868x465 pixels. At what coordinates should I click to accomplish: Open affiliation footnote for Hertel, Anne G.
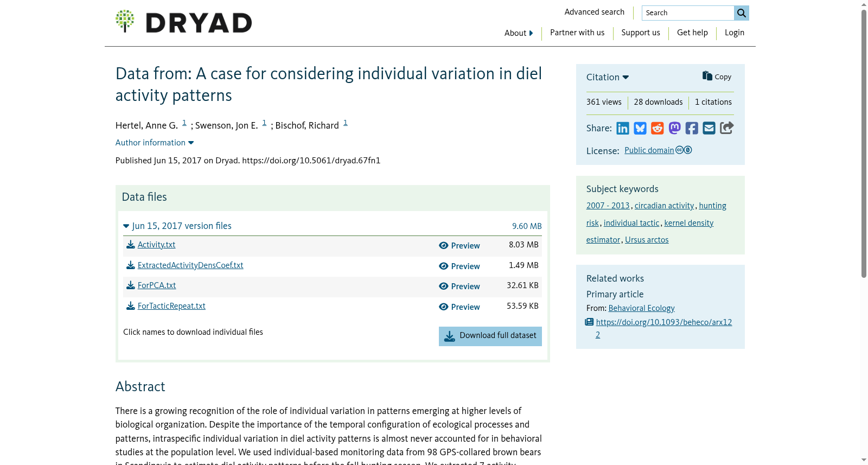(184, 123)
